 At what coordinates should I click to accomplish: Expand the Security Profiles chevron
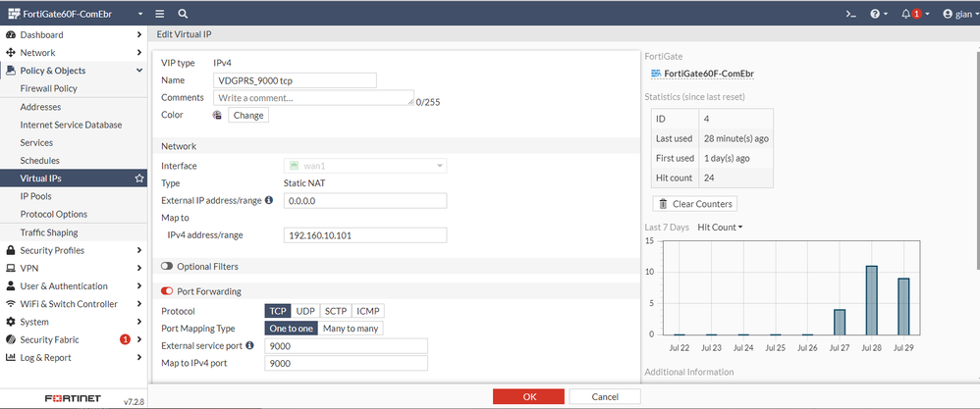[139, 250]
